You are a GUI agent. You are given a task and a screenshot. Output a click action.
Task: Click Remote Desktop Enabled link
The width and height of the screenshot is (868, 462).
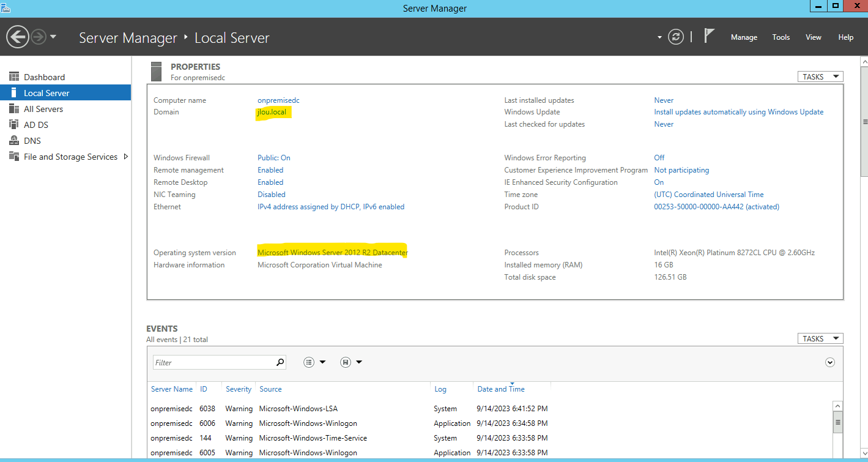pos(270,182)
